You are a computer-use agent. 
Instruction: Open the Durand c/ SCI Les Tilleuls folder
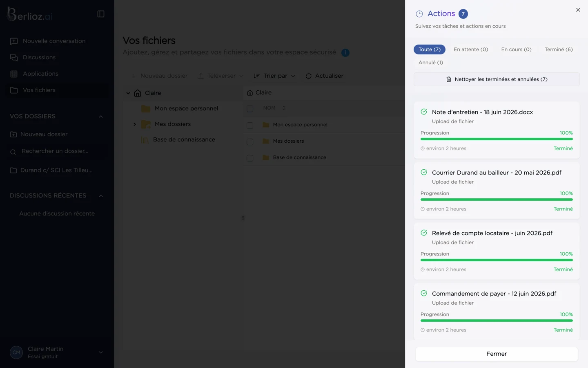click(x=56, y=171)
